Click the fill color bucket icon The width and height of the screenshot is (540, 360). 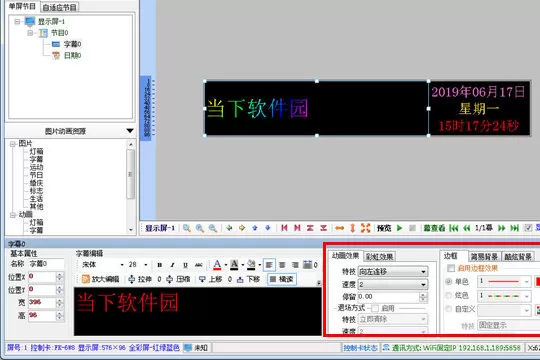(251, 265)
